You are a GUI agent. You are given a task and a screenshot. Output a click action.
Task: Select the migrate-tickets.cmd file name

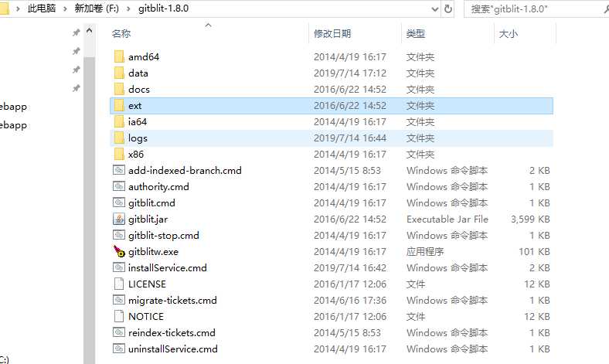172,301
